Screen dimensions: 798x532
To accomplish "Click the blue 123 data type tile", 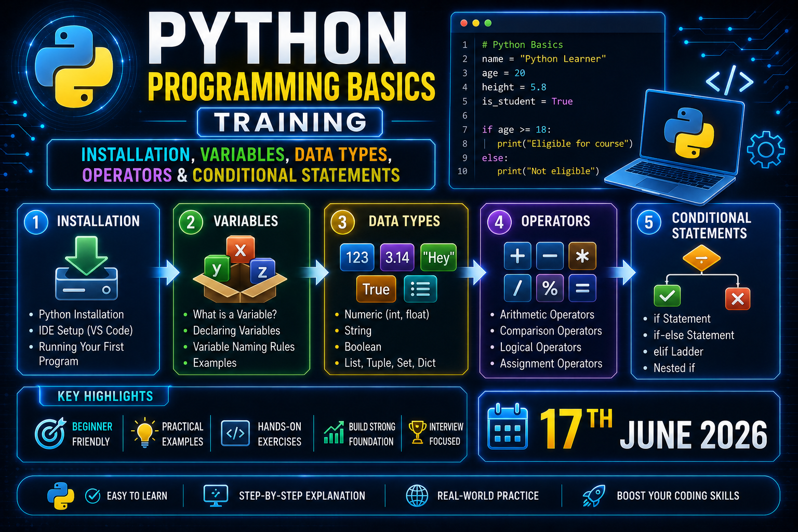I will pos(357,257).
